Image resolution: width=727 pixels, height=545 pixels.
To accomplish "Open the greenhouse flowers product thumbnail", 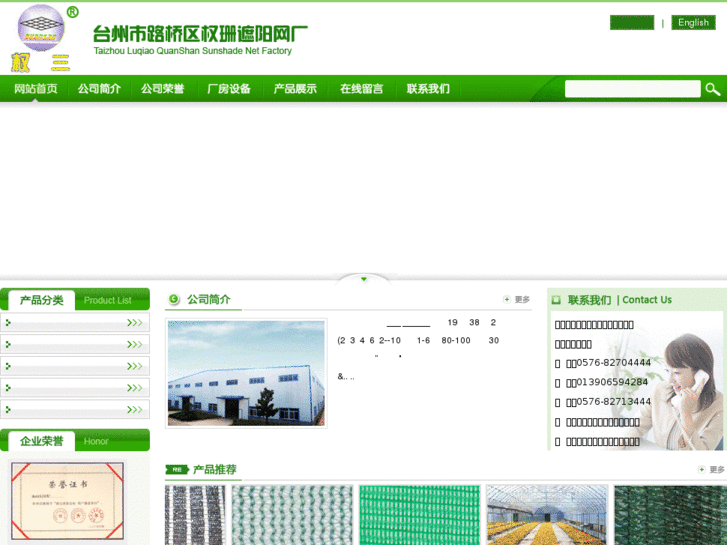I will coord(547,515).
